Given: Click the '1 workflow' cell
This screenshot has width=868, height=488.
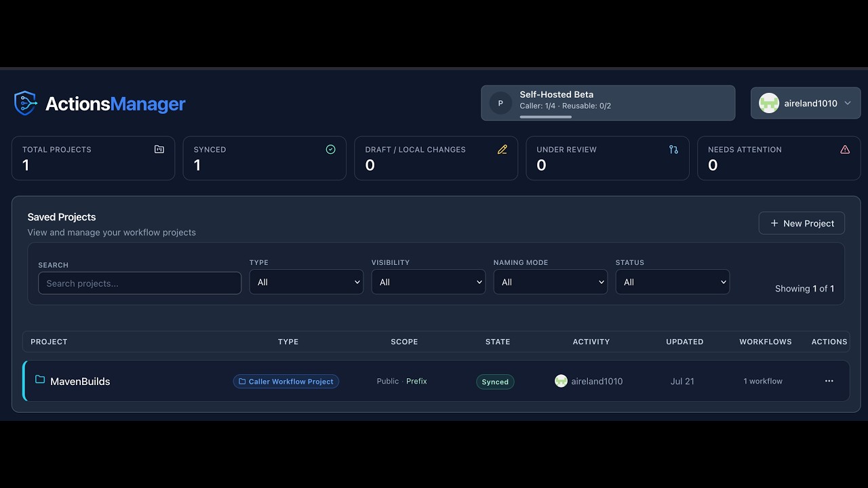Looking at the screenshot, I should tap(763, 381).
